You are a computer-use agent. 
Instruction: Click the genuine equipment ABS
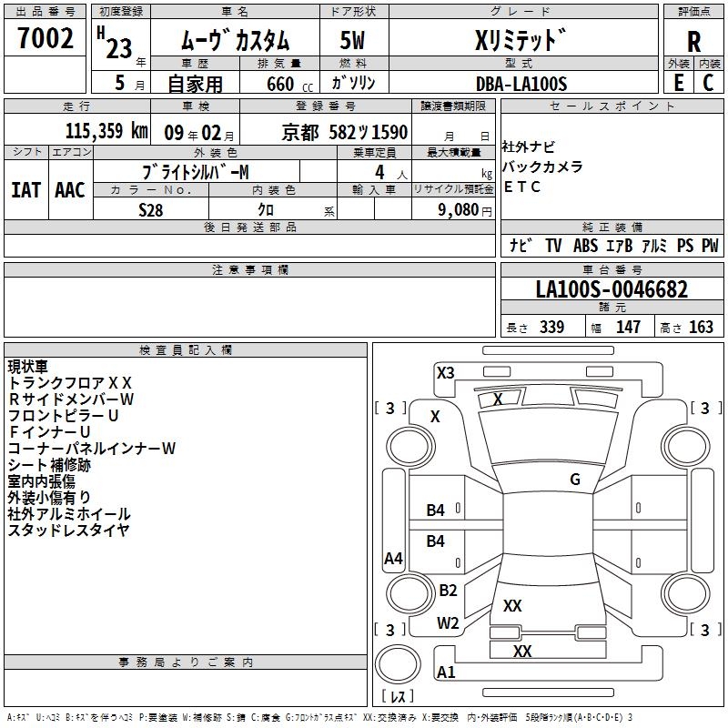click(x=585, y=245)
